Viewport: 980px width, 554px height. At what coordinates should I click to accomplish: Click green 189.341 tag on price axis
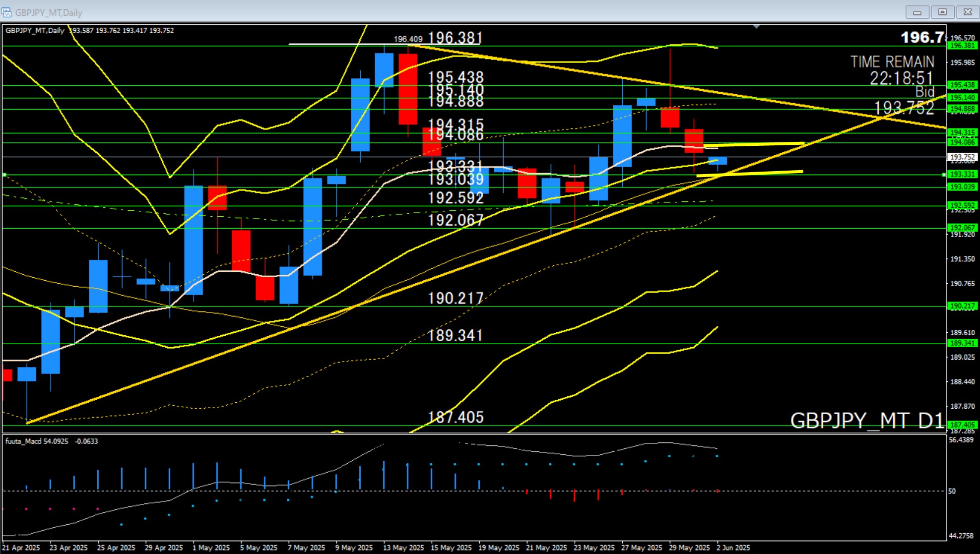click(x=962, y=343)
